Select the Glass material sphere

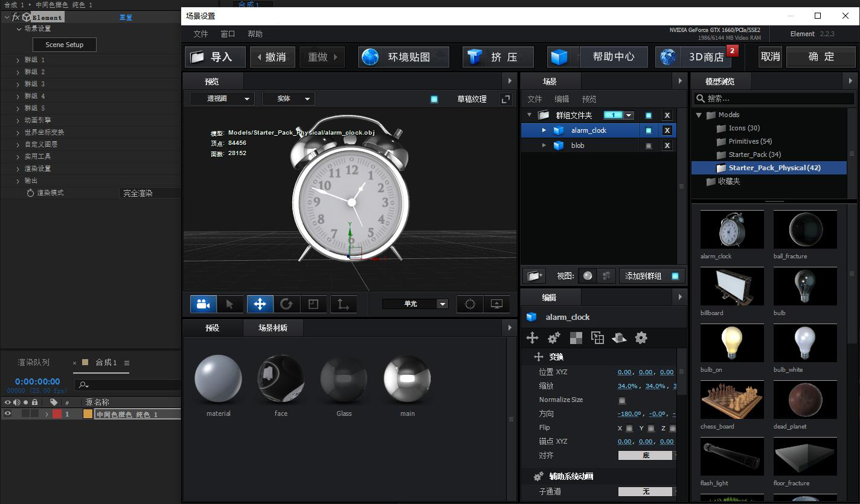coord(344,378)
